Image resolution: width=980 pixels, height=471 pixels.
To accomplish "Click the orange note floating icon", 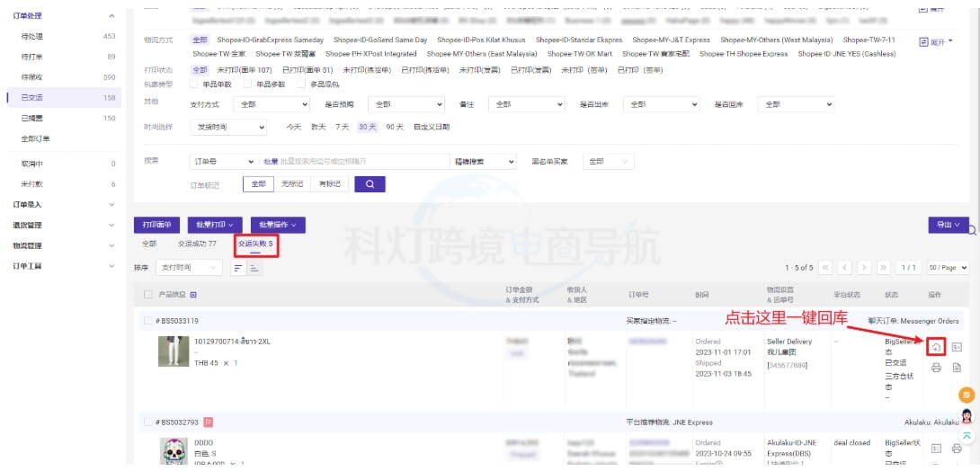I will point(967,395).
